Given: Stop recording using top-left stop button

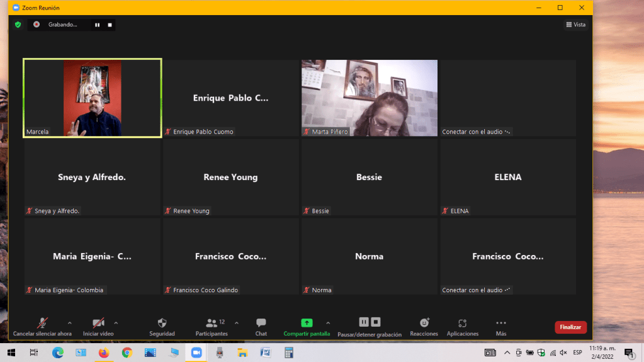Looking at the screenshot, I should pos(110,25).
